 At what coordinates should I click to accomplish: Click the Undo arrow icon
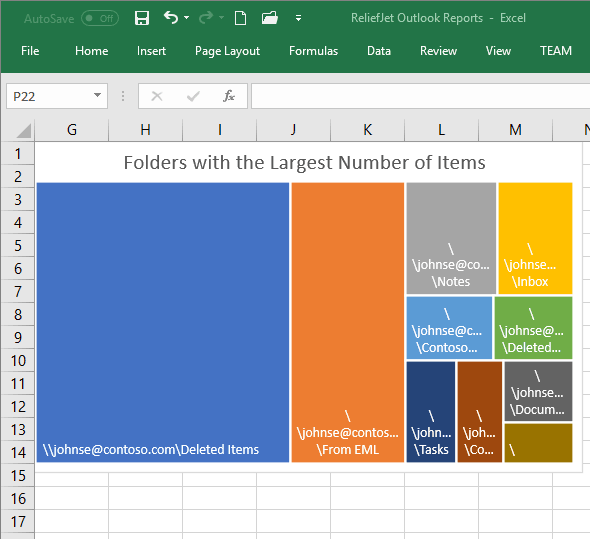[x=171, y=18]
